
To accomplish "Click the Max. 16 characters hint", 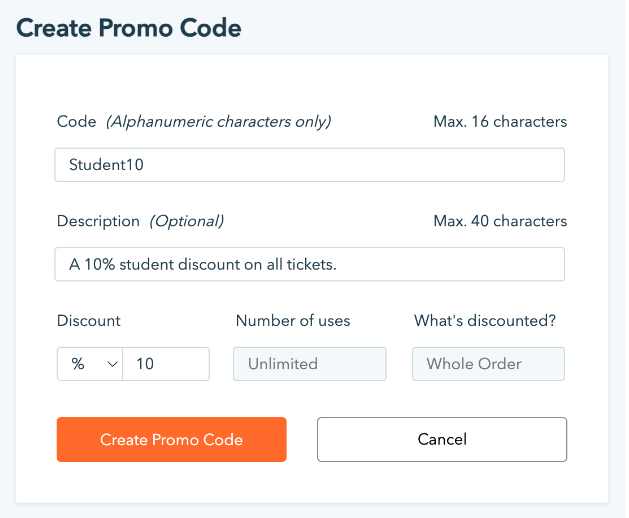I will tap(500, 122).
